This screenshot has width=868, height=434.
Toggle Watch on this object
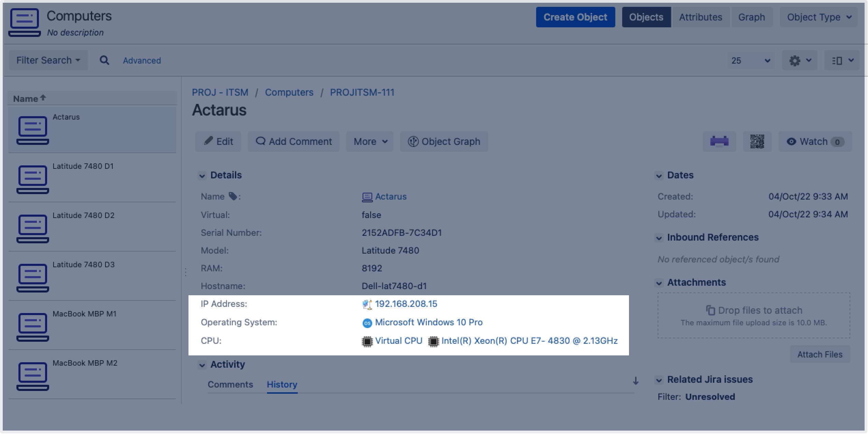[x=815, y=141]
